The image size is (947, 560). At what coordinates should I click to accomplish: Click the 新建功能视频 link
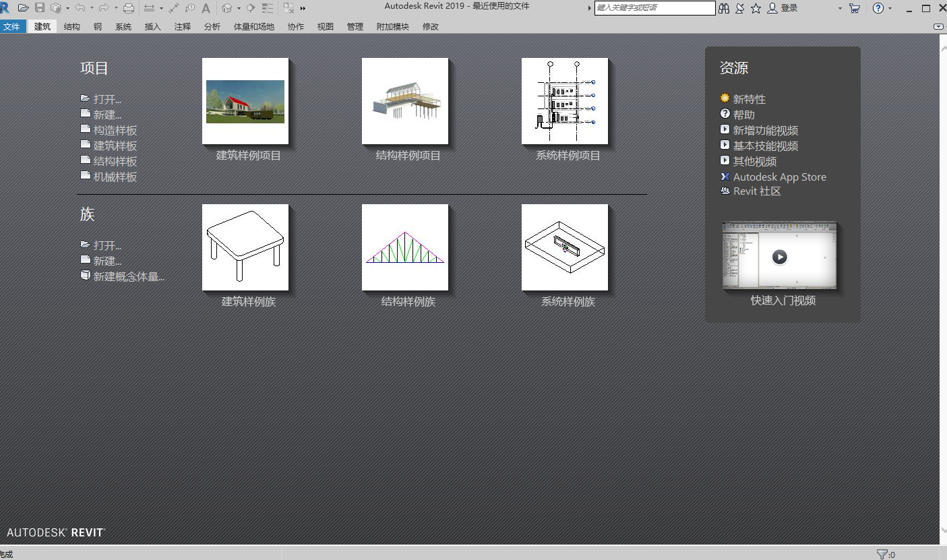tap(766, 130)
